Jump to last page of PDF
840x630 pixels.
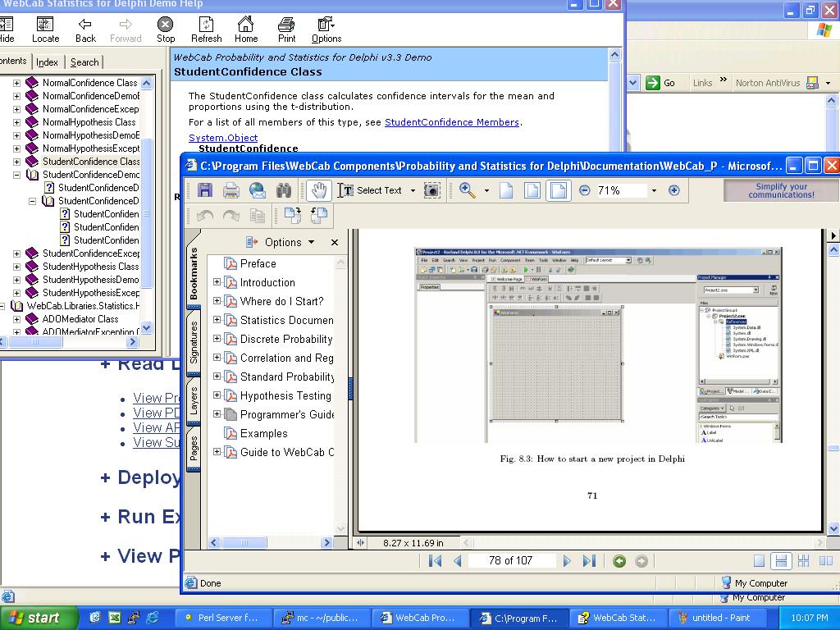[x=589, y=561]
